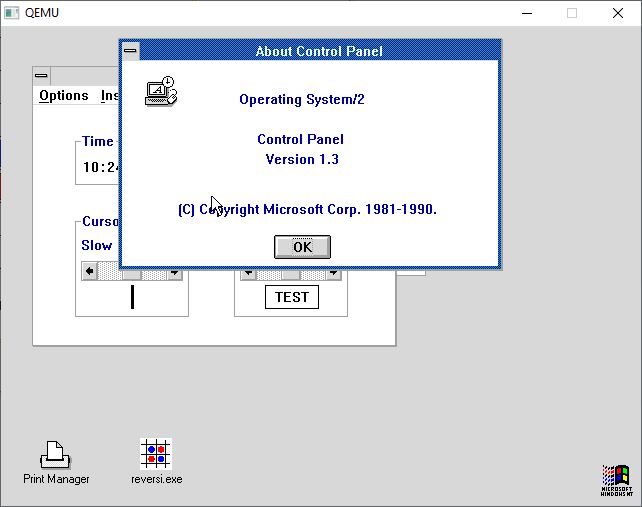
Task: Click the 'Slow' label in cursor blink group
Action: (97, 245)
